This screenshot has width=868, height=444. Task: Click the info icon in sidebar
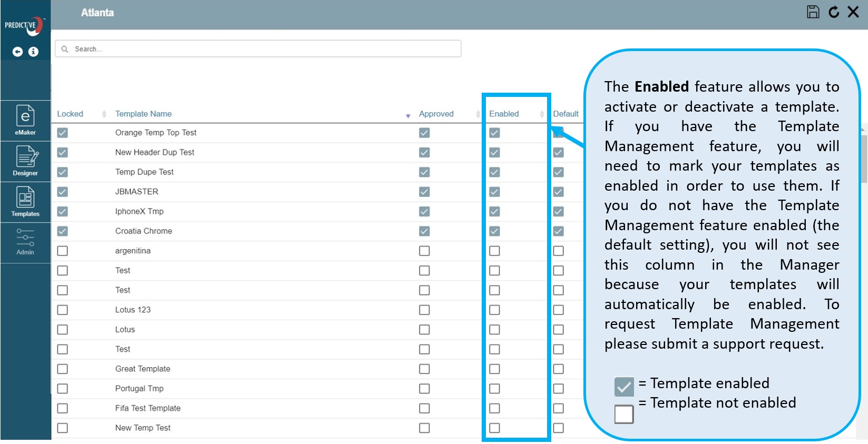(33, 52)
